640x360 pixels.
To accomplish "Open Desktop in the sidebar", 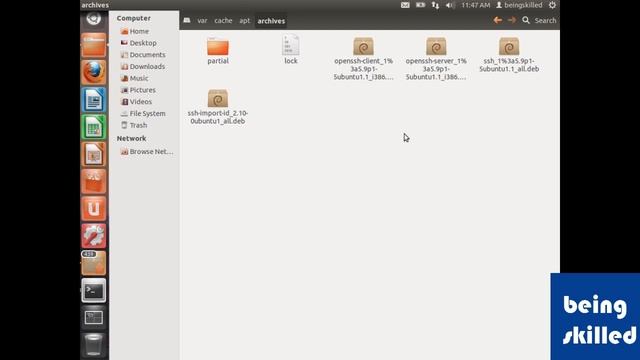I will point(139,43).
